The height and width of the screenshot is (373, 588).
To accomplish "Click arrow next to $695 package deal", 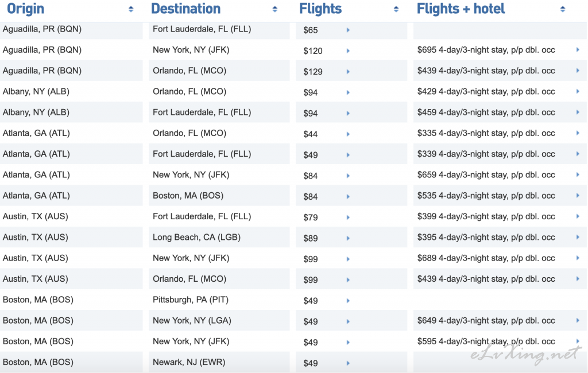I will tap(578, 50).
